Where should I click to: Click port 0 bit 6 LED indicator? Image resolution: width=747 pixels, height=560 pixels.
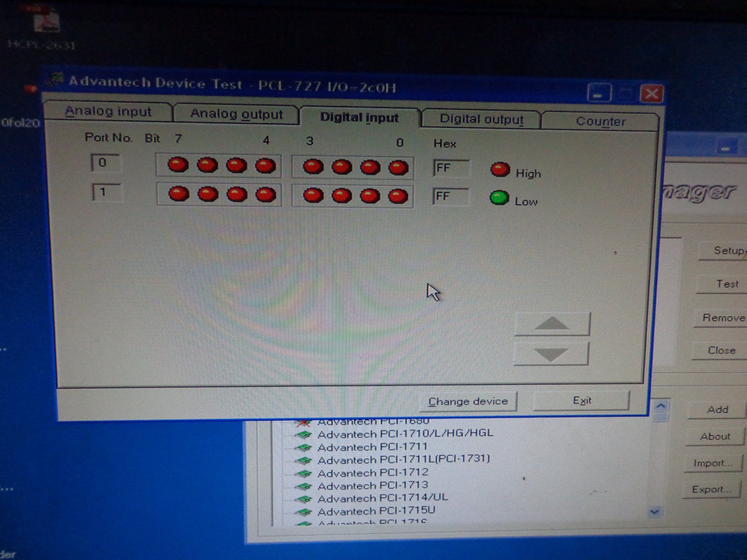[x=207, y=165]
